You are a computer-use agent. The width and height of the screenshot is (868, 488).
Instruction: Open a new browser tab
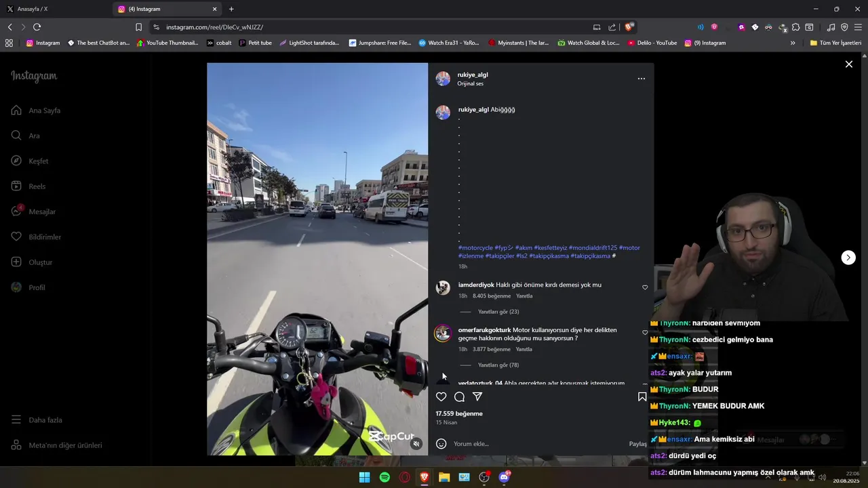pos(231,9)
